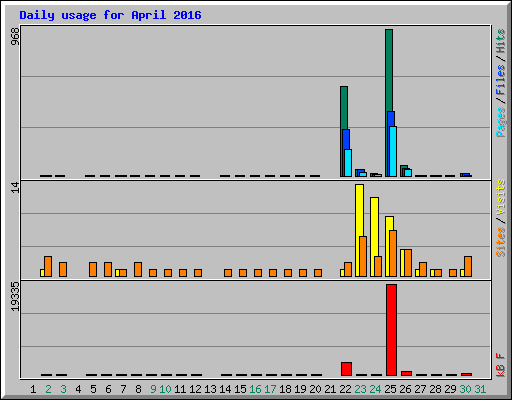Screen dimensions: 512x400
Task: Click day label 20 on the x-axis
Action: (315, 389)
